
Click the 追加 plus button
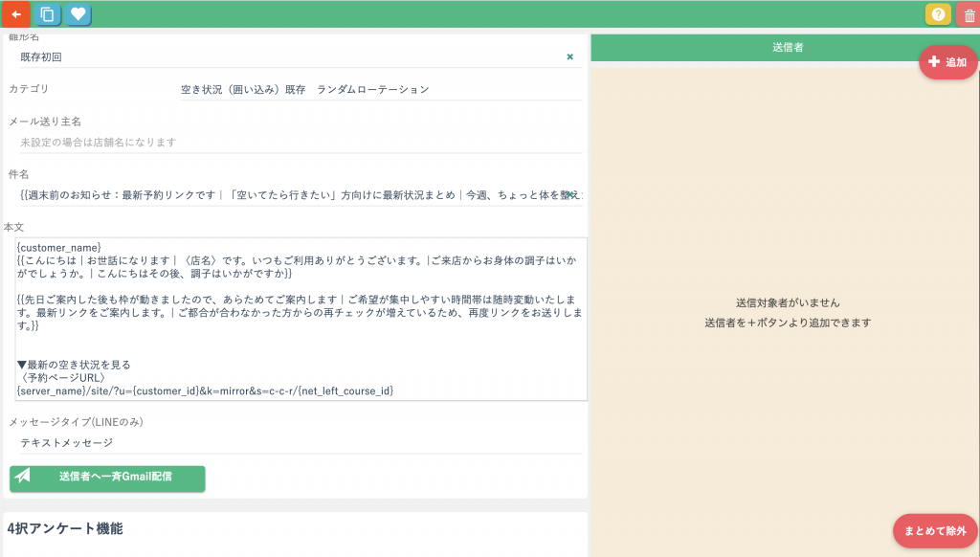pos(947,62)
